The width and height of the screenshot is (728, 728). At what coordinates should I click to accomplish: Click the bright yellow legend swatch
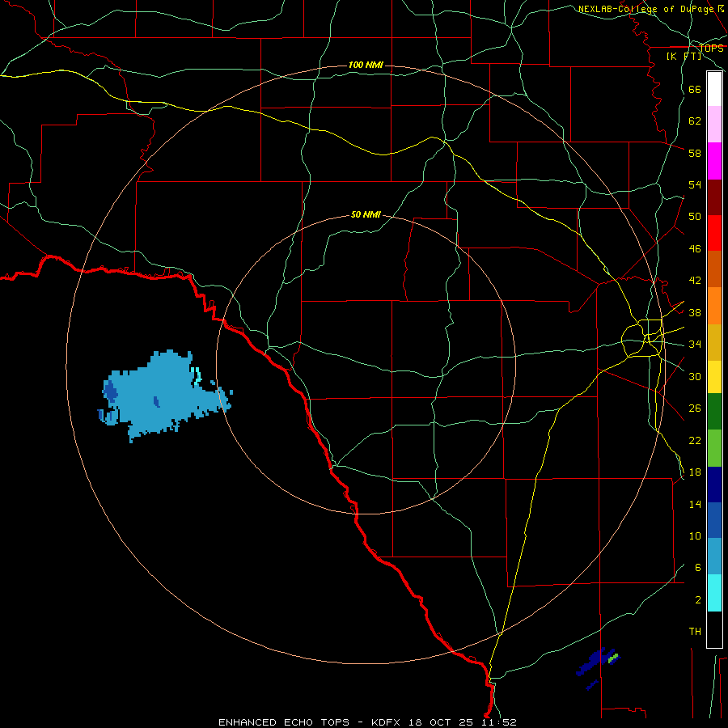[714, 377]
